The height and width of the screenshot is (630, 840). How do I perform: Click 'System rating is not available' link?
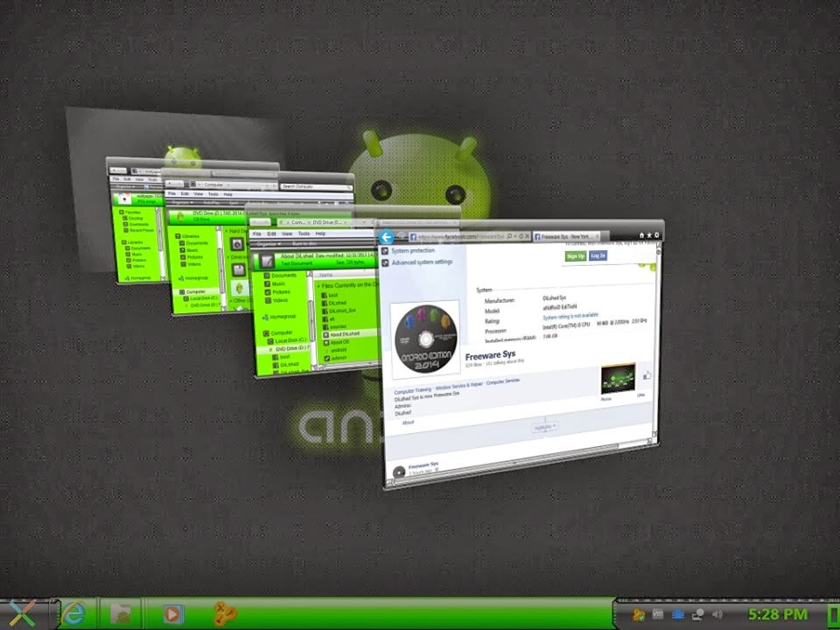tap(570, 317)
